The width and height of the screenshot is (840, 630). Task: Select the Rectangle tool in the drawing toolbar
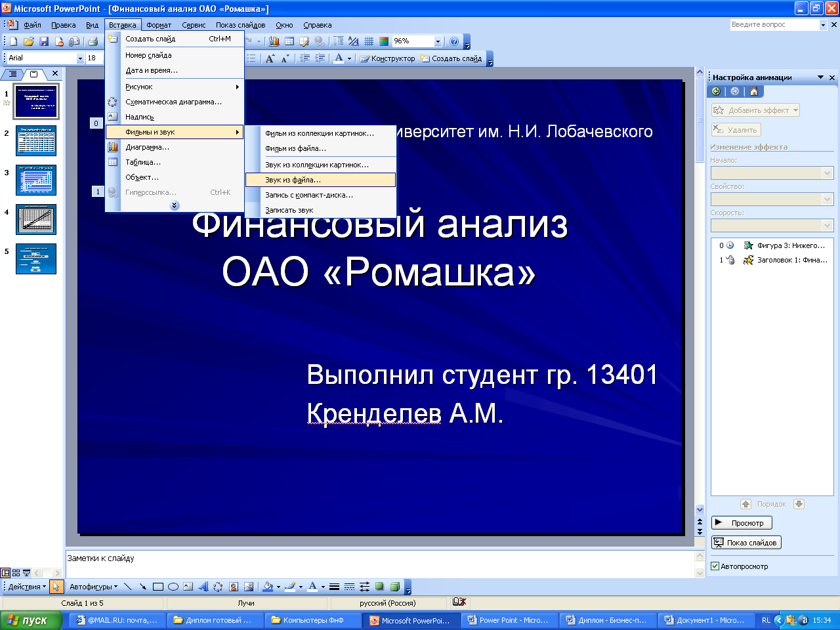point(157,587)
